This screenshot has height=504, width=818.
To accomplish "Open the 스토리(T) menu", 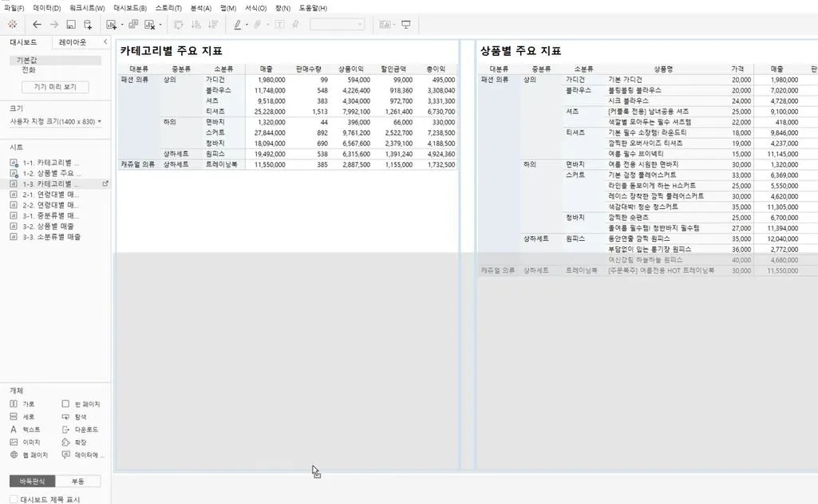I will tap(168, 8).
